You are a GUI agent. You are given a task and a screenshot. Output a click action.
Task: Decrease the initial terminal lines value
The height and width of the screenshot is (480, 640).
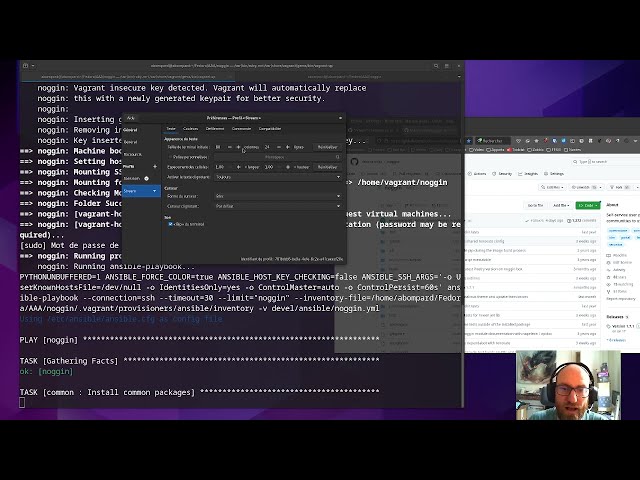(x=279, y=147)
